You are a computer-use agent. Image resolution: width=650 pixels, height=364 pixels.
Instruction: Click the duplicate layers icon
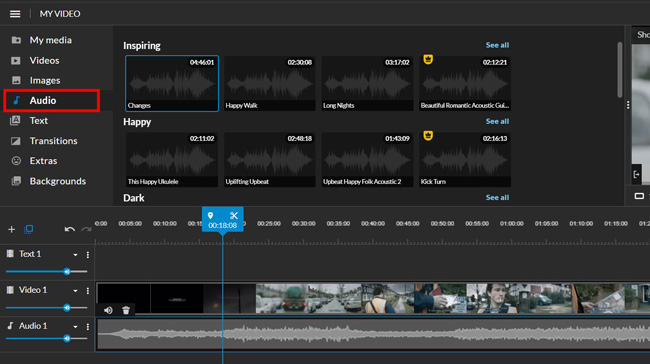point(29,229)
